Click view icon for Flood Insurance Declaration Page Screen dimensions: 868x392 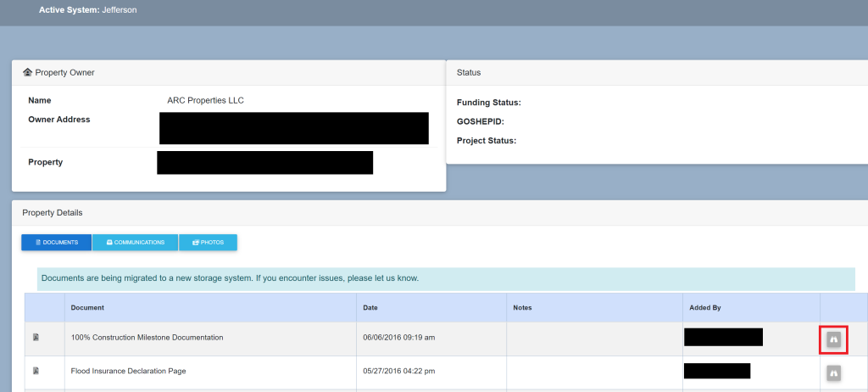[x=833, y=372]
